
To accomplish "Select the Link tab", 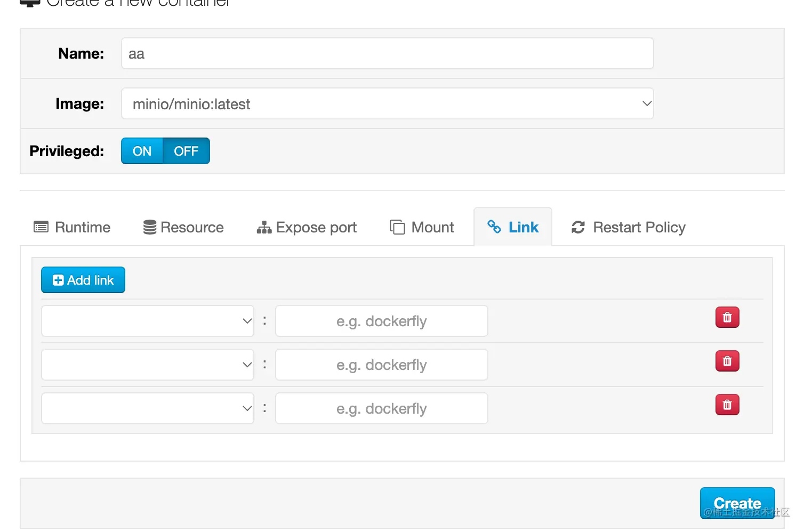I will (513, 228).
